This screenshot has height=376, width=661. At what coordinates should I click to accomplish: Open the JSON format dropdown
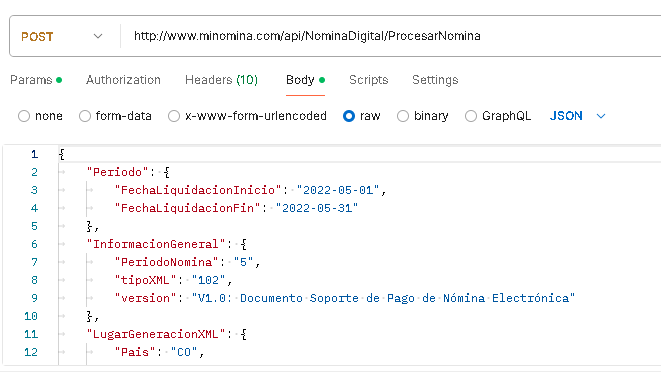click(x=578, y=116)
